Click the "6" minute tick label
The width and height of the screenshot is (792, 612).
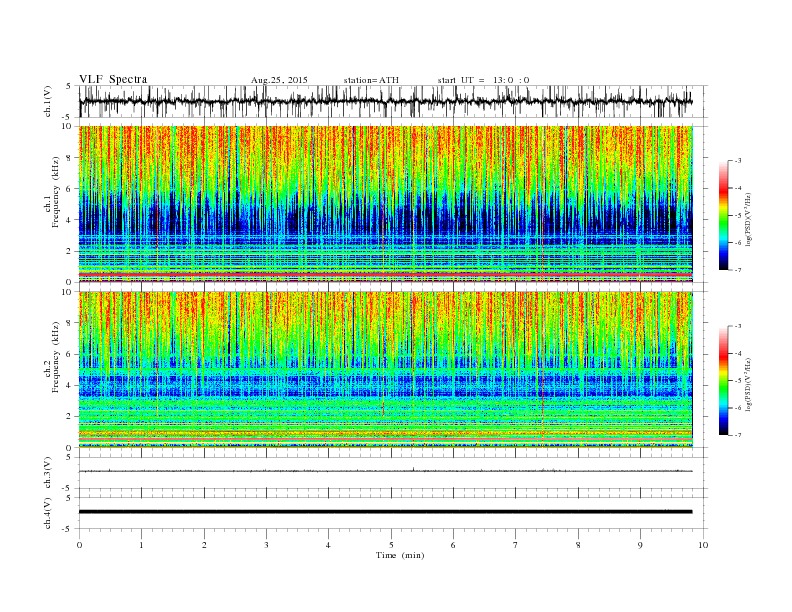click(x=454, y=545)
